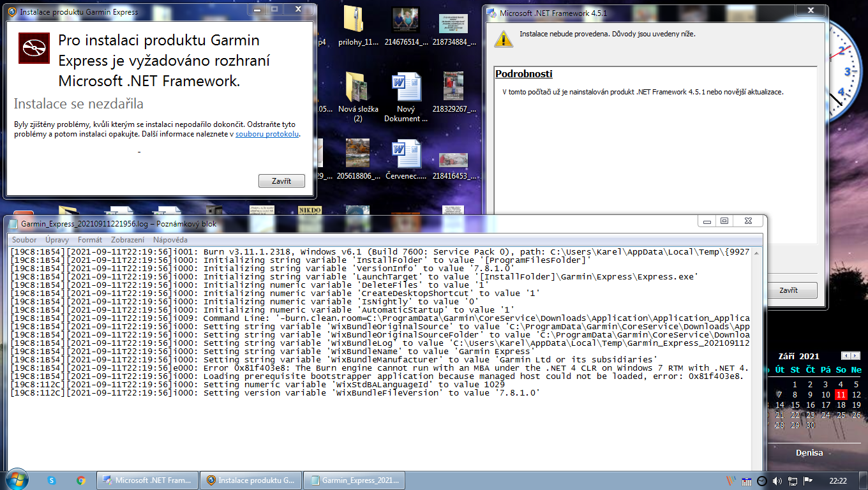Image resolution: width=868 pixels, height=490 pixels.
Task: Select the 205618806_ image thumbnail on desktop
Action: point(358,160)
